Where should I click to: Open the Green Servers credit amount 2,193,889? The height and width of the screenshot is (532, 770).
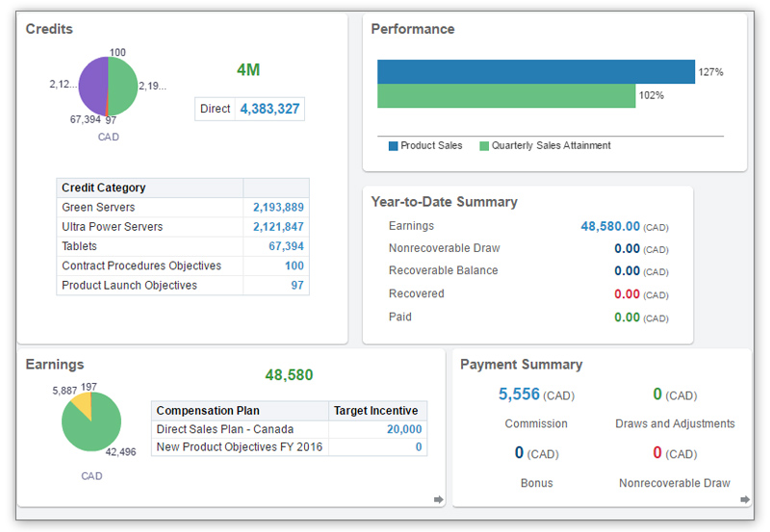[x=278, y=208]
